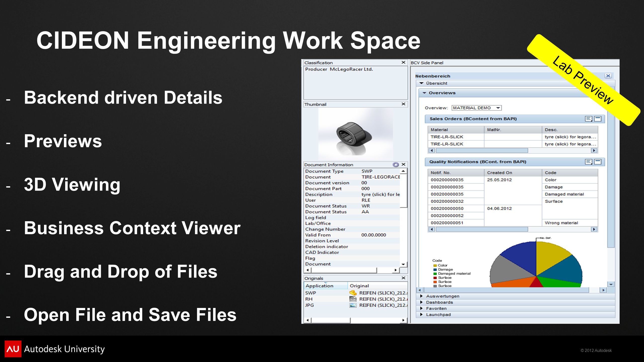Close the Originals panel
The image size is (644, 362).
[x=403, y=278]
